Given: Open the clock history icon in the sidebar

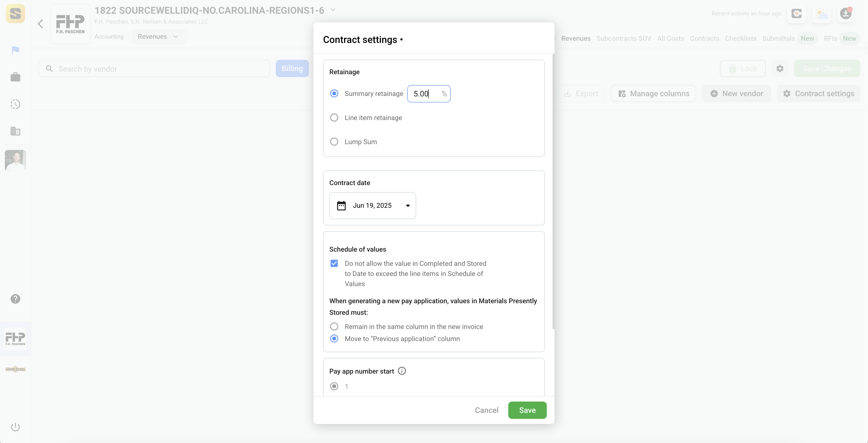Looking at the screenshot, I should pyautogui.click(x=15, y=104).
